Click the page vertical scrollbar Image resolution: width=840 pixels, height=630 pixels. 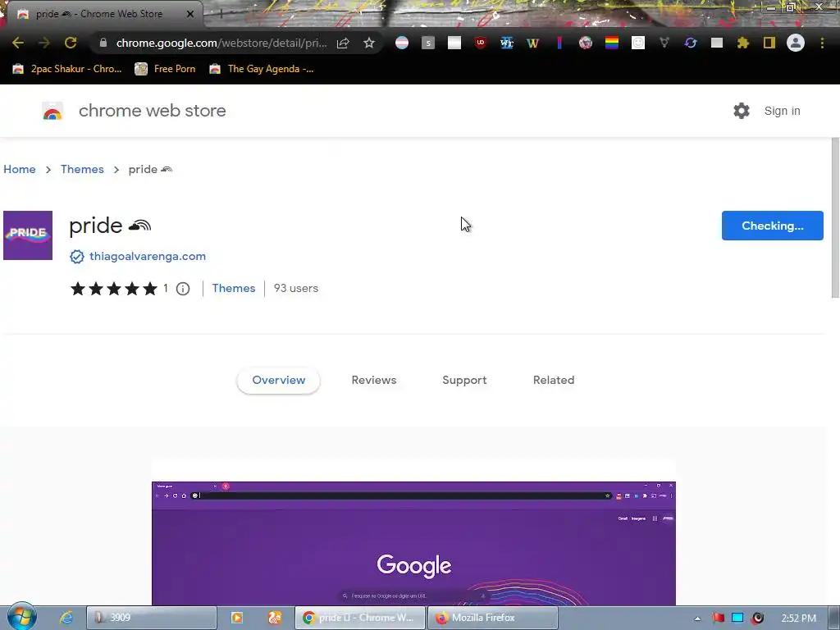(x=835, y=217)
